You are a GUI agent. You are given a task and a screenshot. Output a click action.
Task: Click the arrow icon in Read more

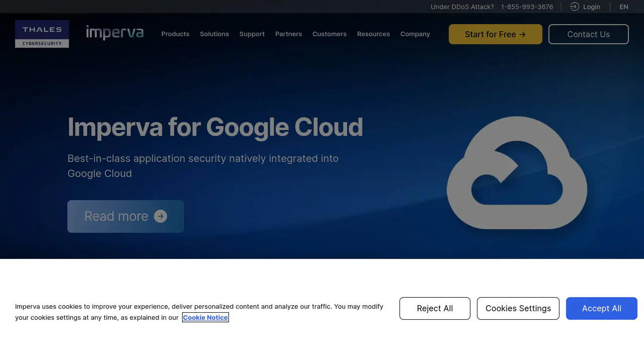160,216
